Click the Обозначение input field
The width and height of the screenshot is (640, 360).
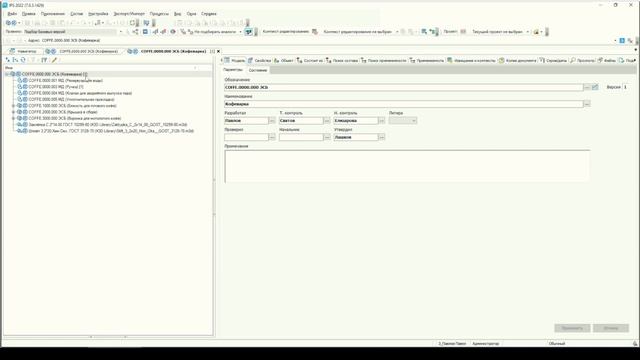point(404,87)
